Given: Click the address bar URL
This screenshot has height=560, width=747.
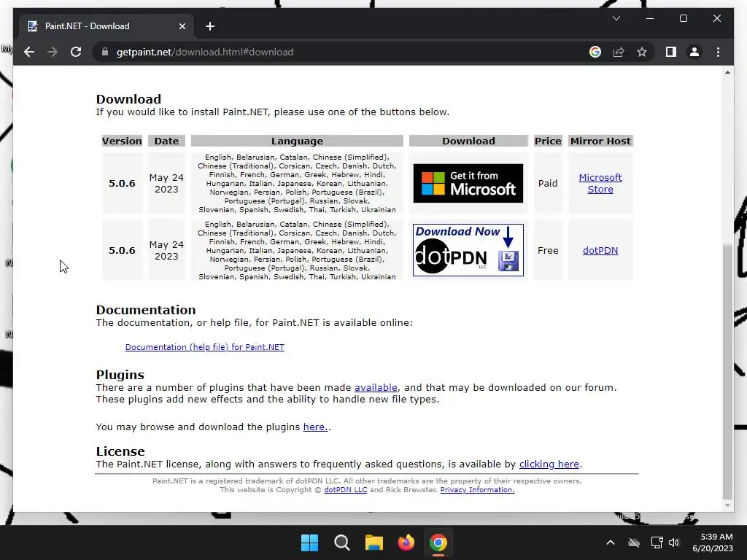Looking at the screenshot, I should (205, 52).
